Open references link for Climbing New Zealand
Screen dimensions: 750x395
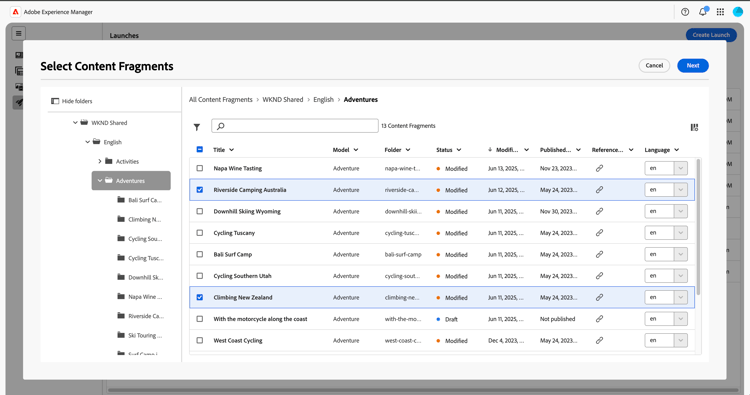(599, 297)
